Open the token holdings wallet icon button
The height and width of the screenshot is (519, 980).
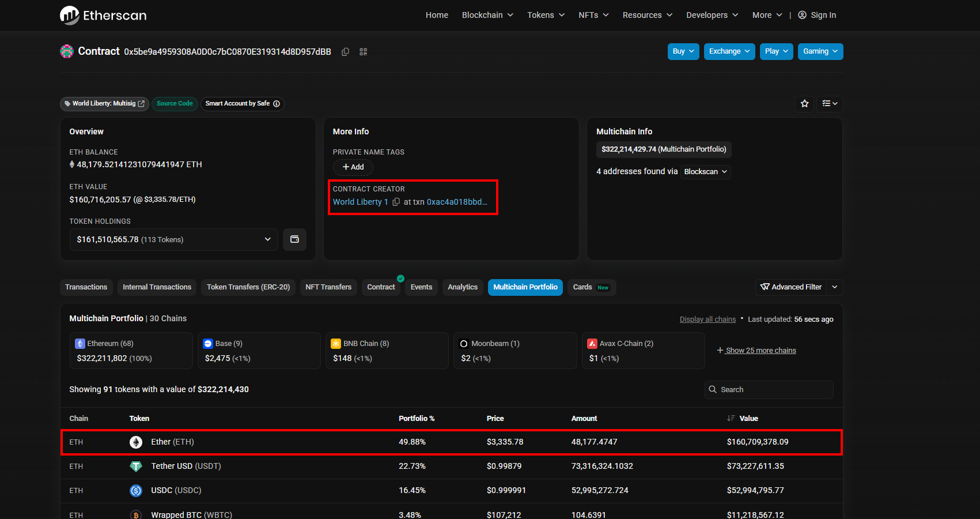(294, 239)
